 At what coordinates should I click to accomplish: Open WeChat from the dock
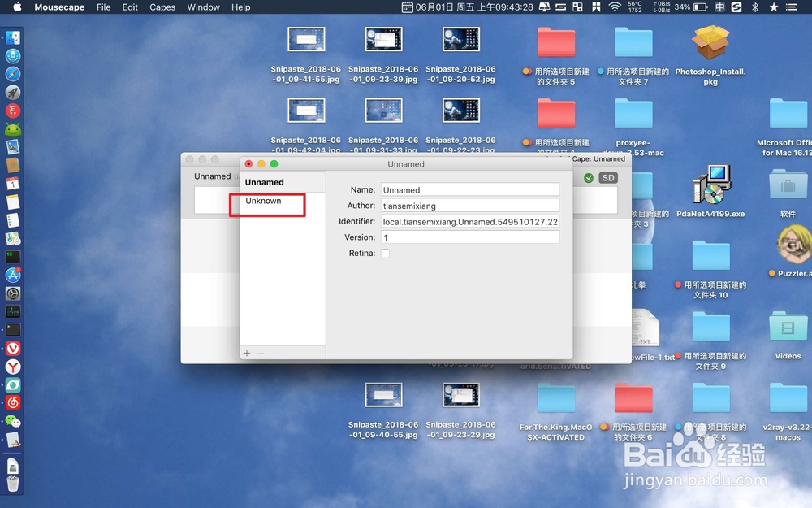pos(13,421)
